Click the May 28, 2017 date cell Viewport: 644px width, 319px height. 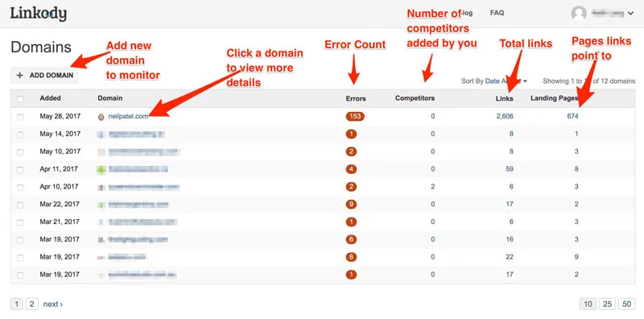(x=60, y=116)
